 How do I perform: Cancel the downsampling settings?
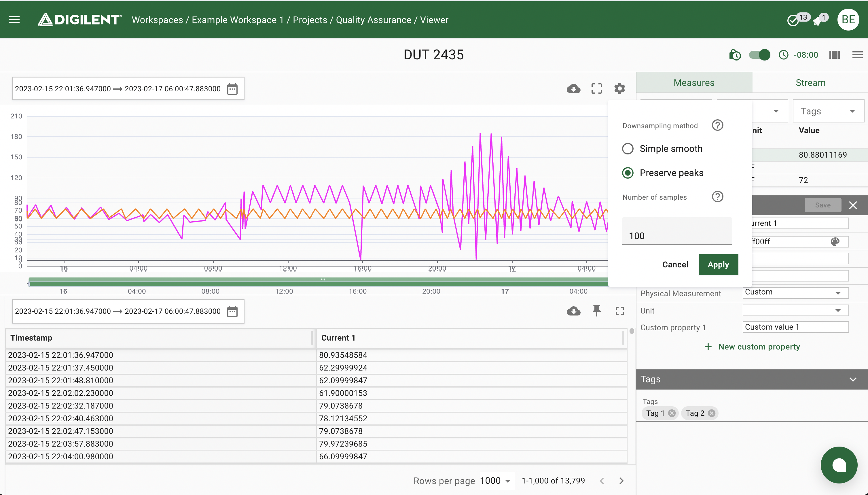pyautogui.click(x=675, y=264)
